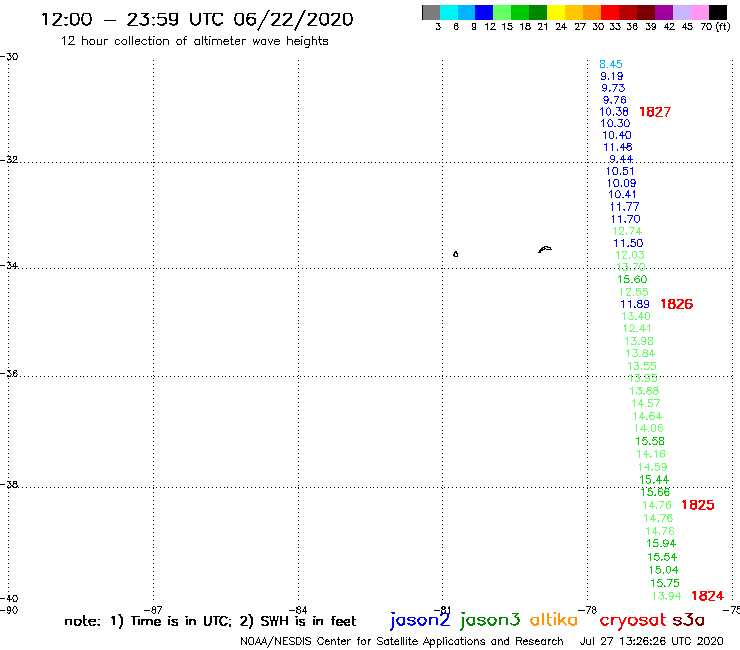The height and width of the screenshot is (650, 740).
Task: Click the -36 latitude axis label
Action: pos(9,373)
